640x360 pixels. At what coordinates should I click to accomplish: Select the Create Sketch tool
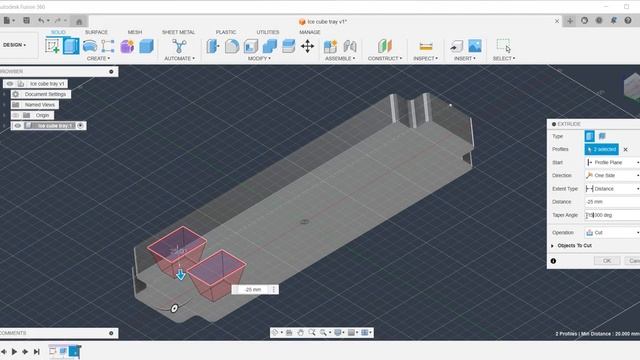pos(53,46)
